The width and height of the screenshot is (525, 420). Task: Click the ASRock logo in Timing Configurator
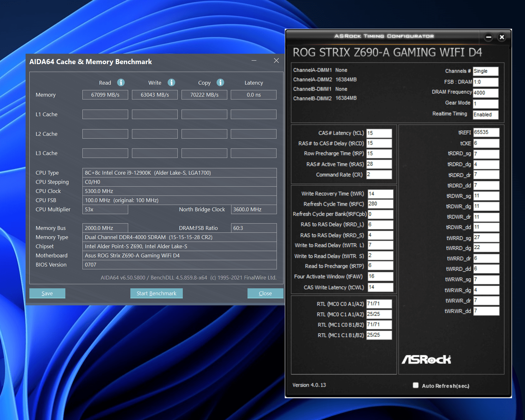coord(426,359)
